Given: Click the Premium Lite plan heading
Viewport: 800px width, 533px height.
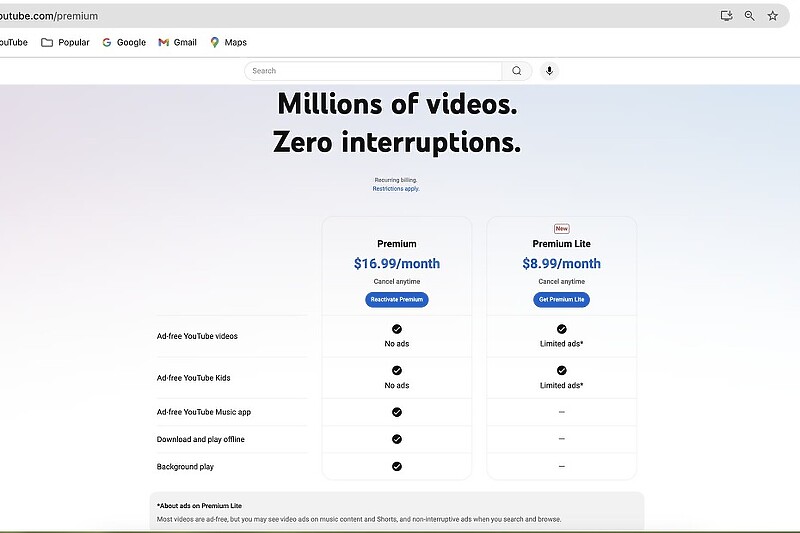Looking at the screenshot, I should point(561,244).
